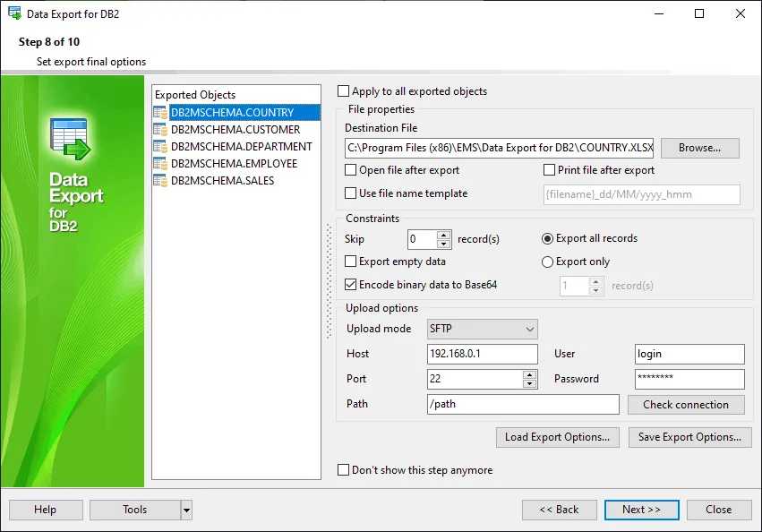The width and height of the screenshot is (762, 532).
Task: Minimize the Data Export window
Action: pyautogui.click(x=659, y=13)
